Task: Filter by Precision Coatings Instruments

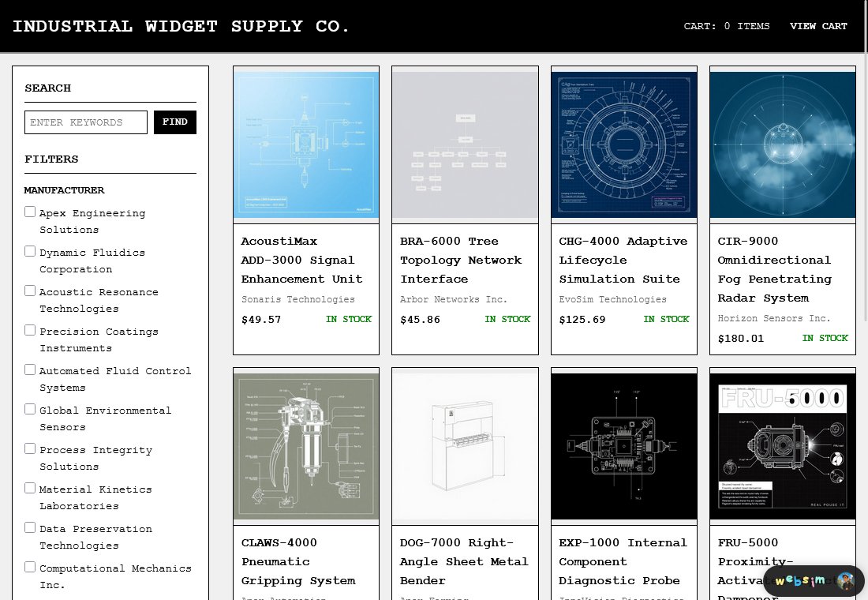Action: pyautogui.click(x=30, y=330)
